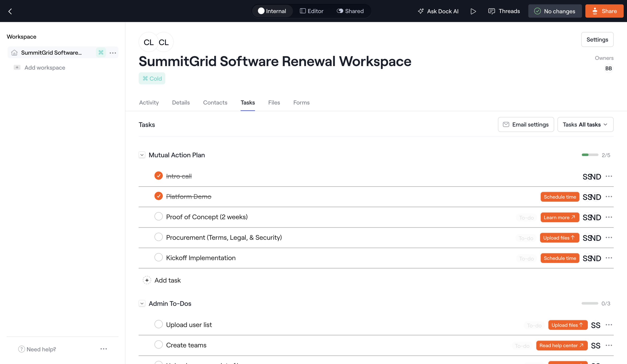
Task: Switch to Editor view mode
Action: tap(312, 11)
